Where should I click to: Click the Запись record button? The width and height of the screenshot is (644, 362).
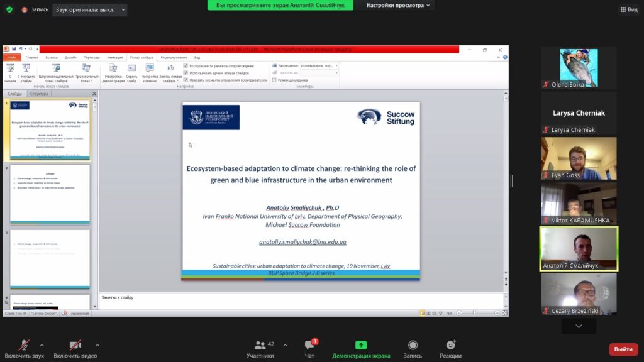413,349
